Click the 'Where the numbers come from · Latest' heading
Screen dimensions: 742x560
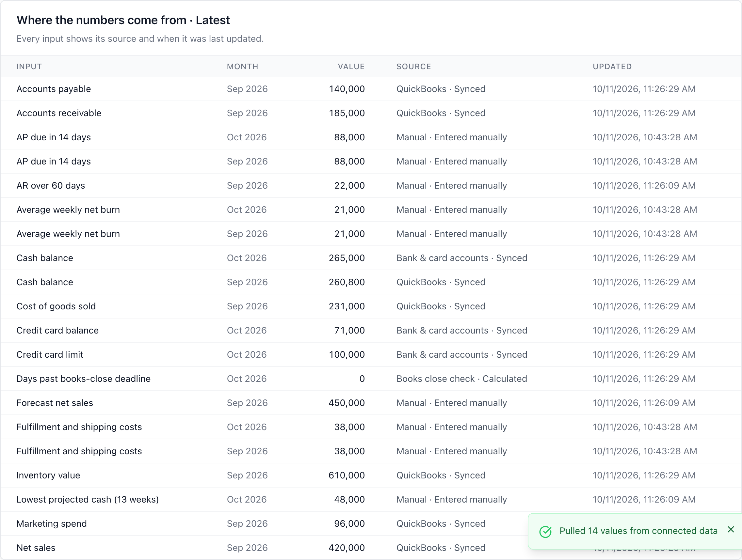point(123,20)
